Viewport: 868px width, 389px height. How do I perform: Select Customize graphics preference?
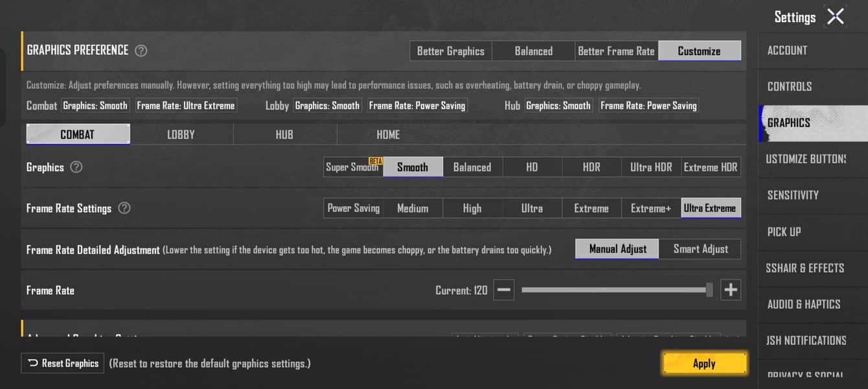pyautogui.click(x=700, y=51)
